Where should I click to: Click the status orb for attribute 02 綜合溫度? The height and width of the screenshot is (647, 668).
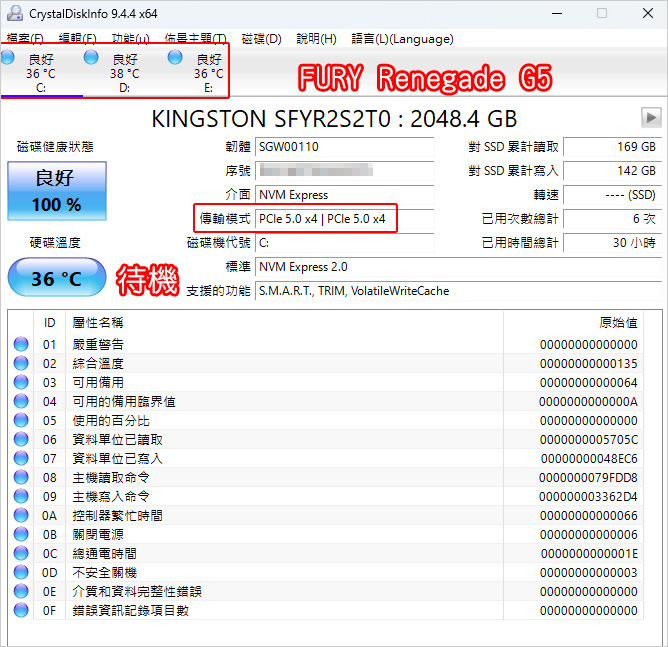(21, 363)
